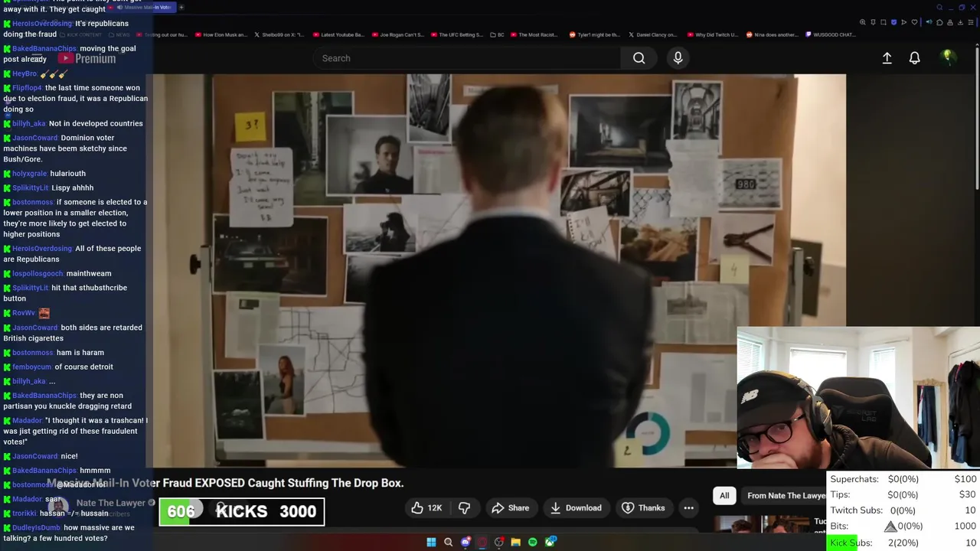Viewport: 980px width, 551px height.
Task: Open the How Elon Musk bookmark
Action: [221, 34]
